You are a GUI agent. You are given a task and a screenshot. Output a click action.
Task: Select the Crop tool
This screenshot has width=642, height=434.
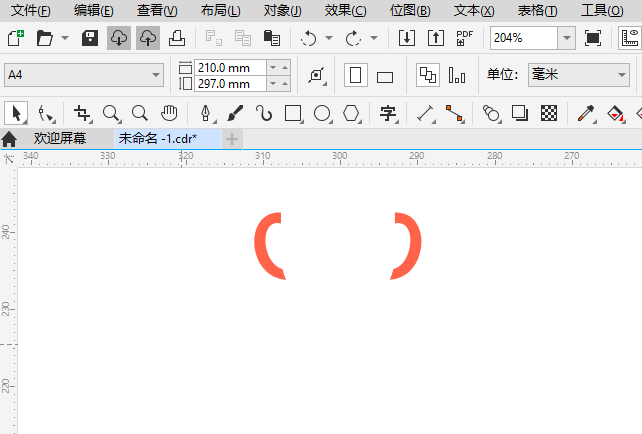tap(83, 113)
